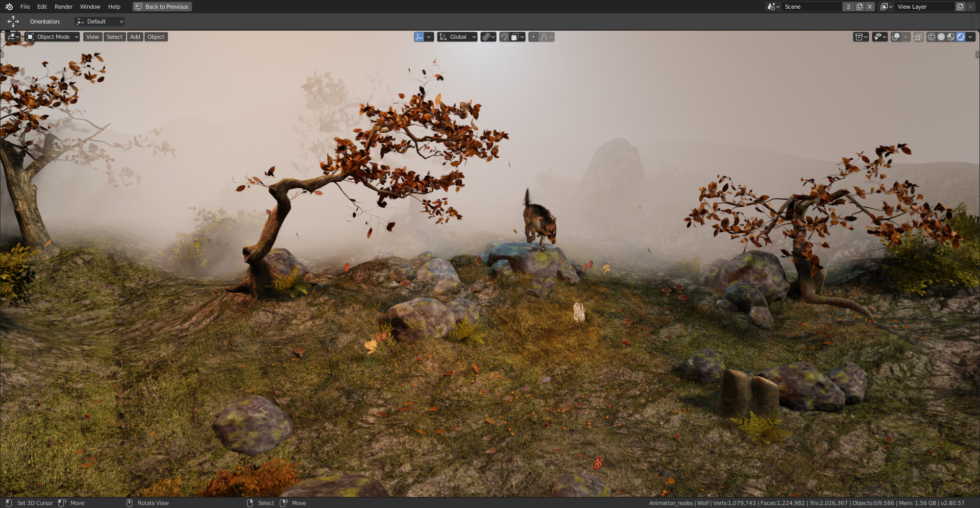Toggle proportional editing
This screenshot has width=980, height=508.
[533, 37]
